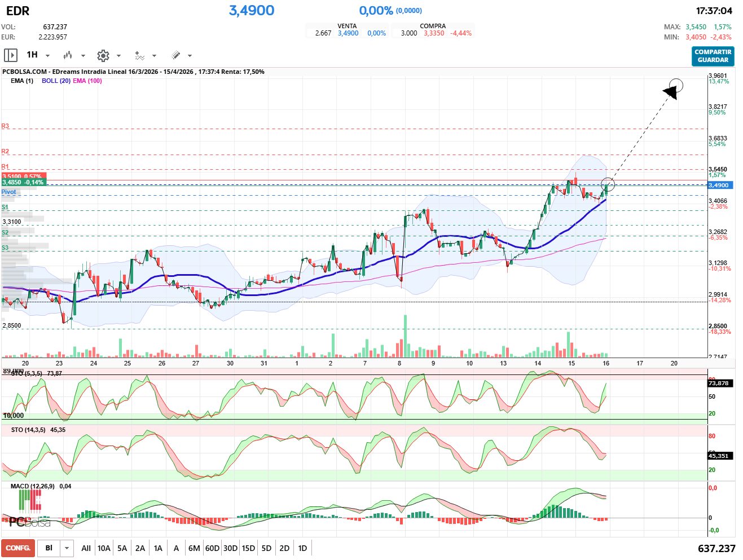Click the 3,4900 price axis marker
Image resolution: width=743 pixels, height=560 pixels.
(x=719, y=185)
